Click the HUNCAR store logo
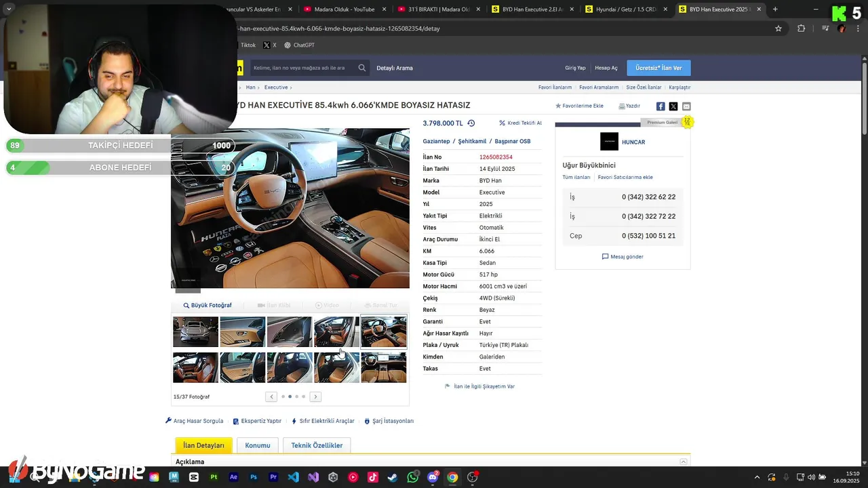Screen dimensions: 868x488 [609, 142]
